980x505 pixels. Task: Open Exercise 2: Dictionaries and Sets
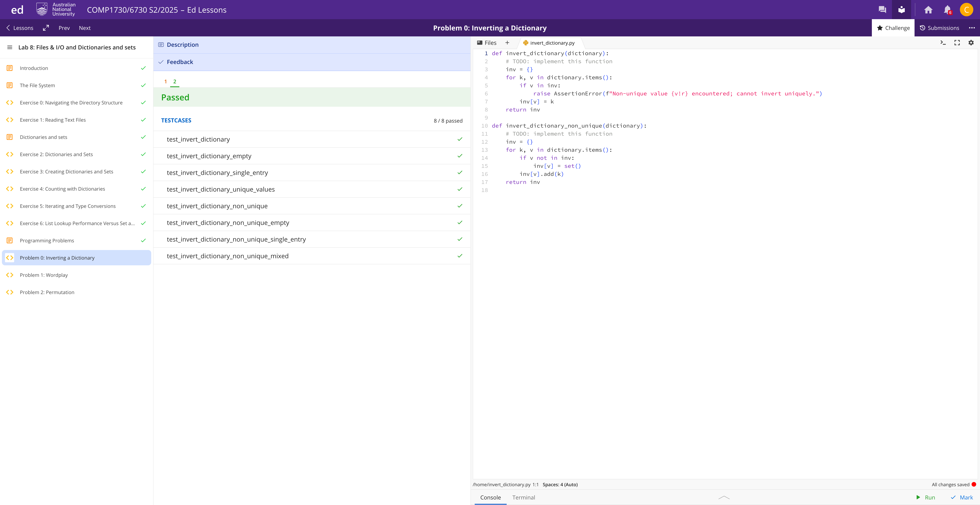click(77, 154)
